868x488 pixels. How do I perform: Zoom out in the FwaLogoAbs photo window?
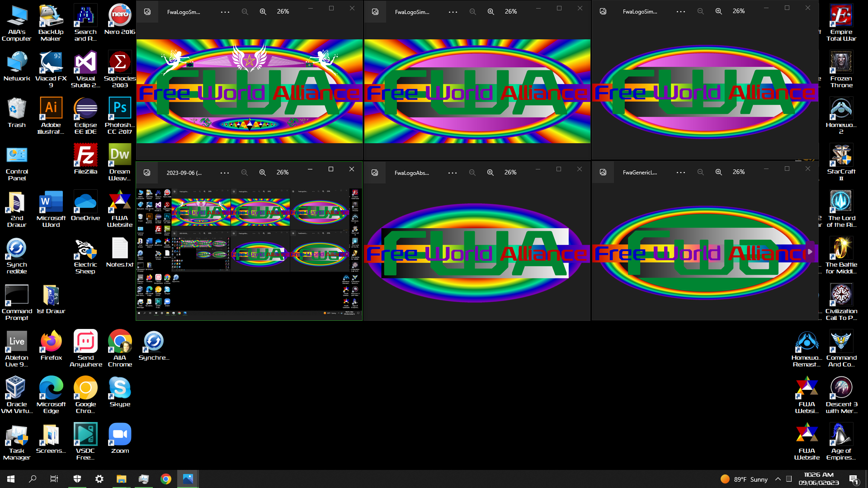tap(472, 173)
